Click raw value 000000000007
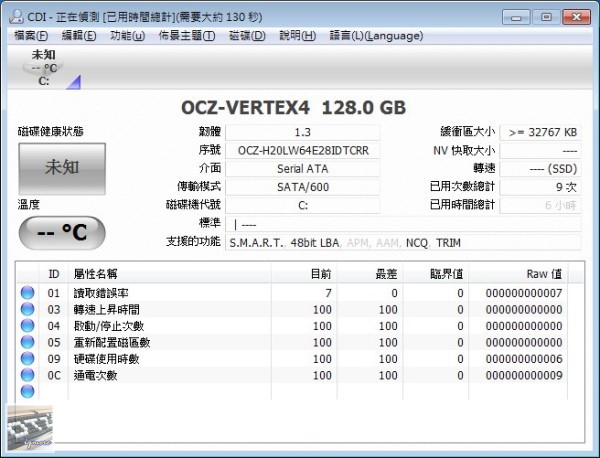The image size is (600, 458). (524, 293)
